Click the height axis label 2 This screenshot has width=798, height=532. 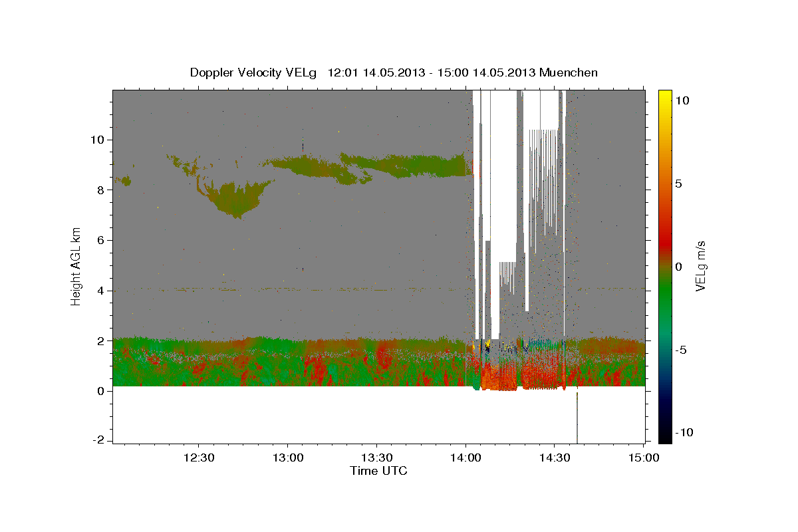click(102, 340)
